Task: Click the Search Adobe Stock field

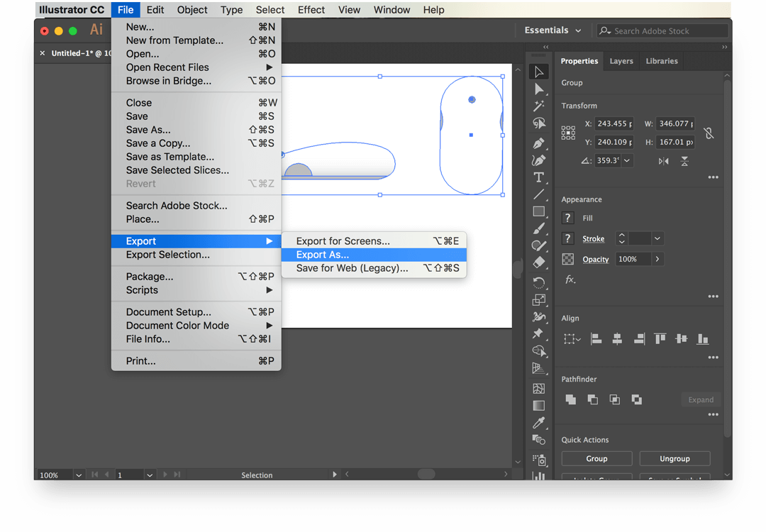Action: pos(663,31)
